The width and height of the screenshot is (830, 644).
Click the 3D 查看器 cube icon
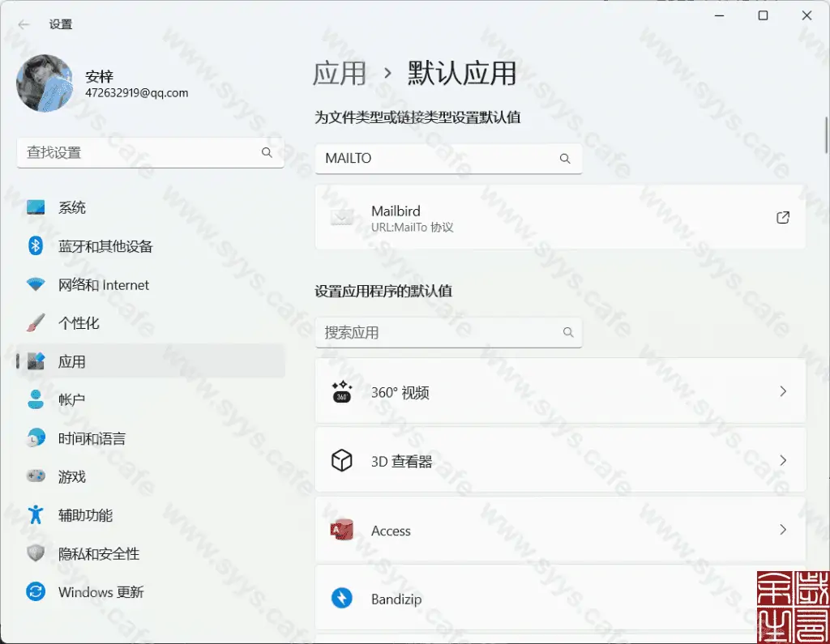(x=342, y=460)
